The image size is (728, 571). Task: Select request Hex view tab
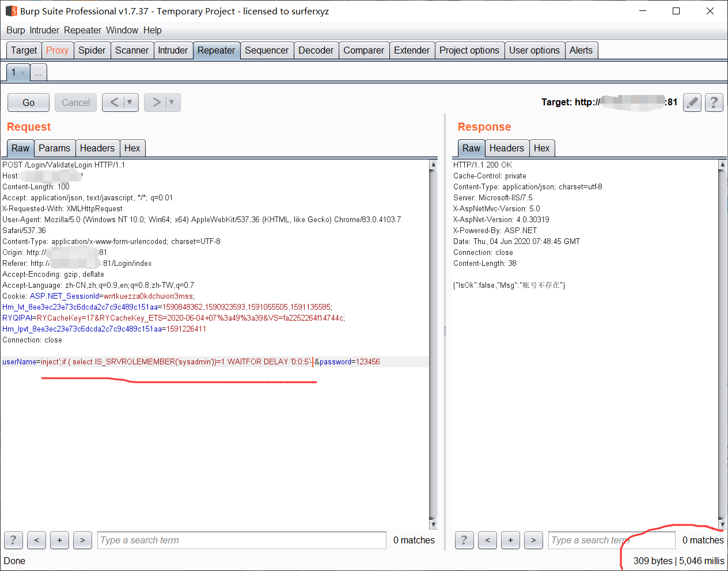pyautogui.click(x=132, y=148)
